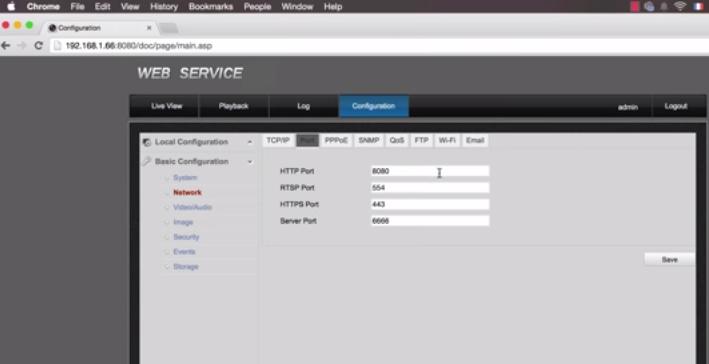Click the HTTPS Port field showing 443
The width and height of the screenshot is (709, 364).
430,204
